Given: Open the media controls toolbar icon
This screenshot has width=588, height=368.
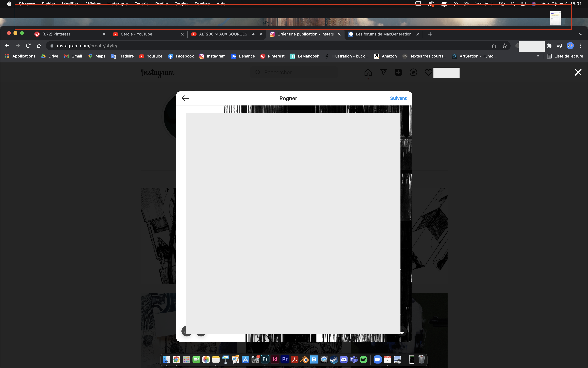Looking at the screenshot, I should tap(560, 46).
